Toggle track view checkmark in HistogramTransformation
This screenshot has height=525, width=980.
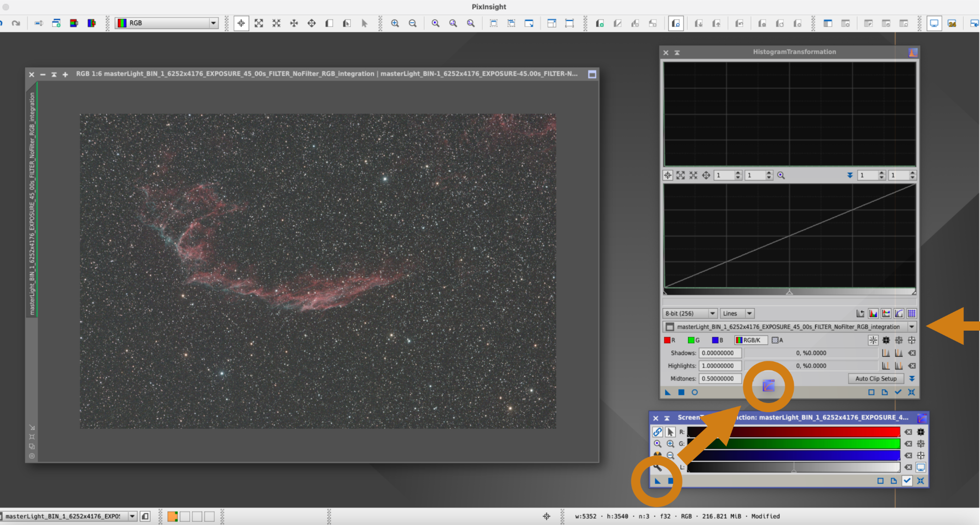click(898, 392)
